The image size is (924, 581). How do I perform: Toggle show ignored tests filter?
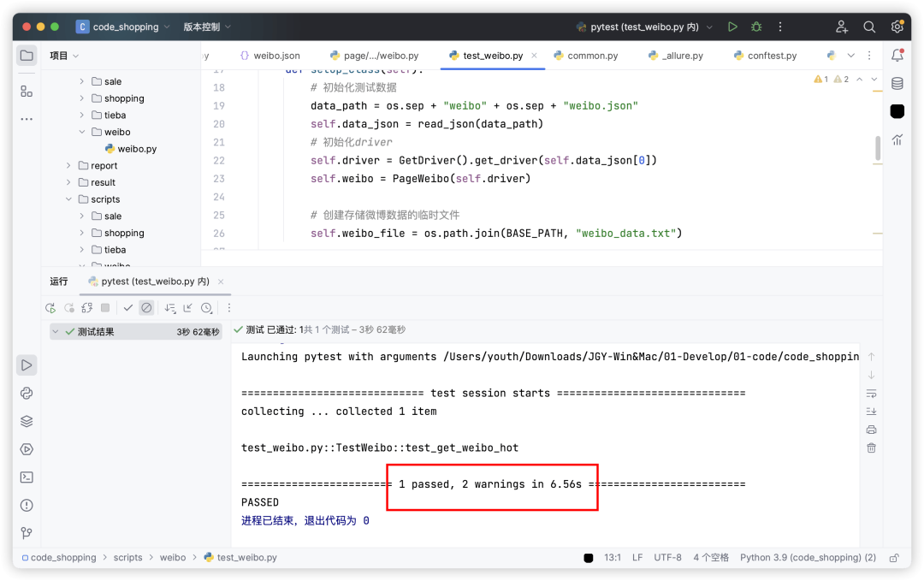[x=146, y=307]
